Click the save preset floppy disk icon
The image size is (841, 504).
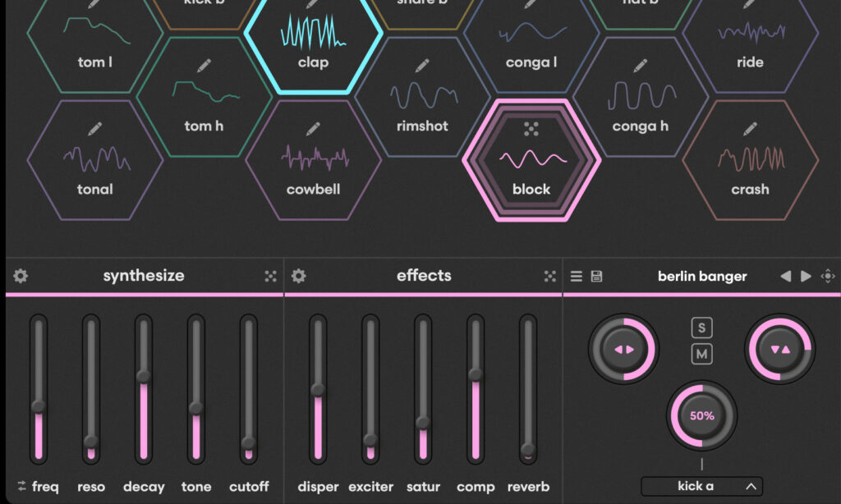point(596,277)
